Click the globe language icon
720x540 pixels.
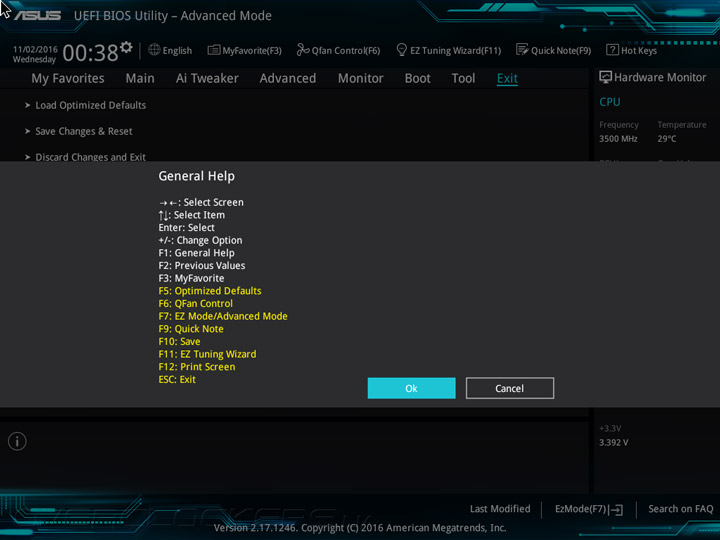[x=154, y=50]
